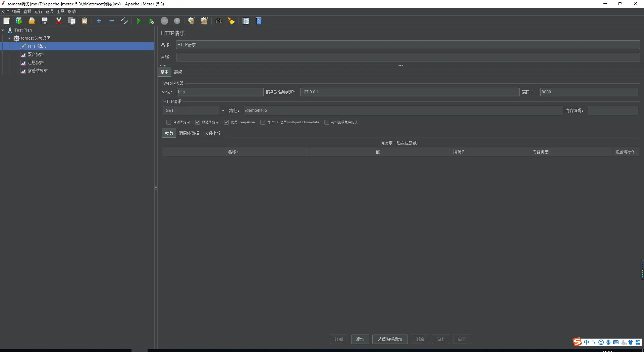Open the 选项 menu
Screen dimensions: 644x352
point(50,11)
